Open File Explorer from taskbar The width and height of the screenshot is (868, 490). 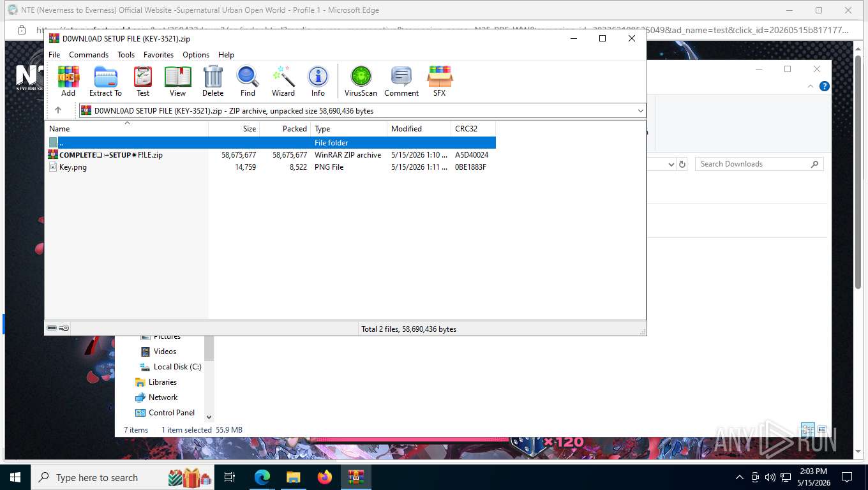pos(293,477)
